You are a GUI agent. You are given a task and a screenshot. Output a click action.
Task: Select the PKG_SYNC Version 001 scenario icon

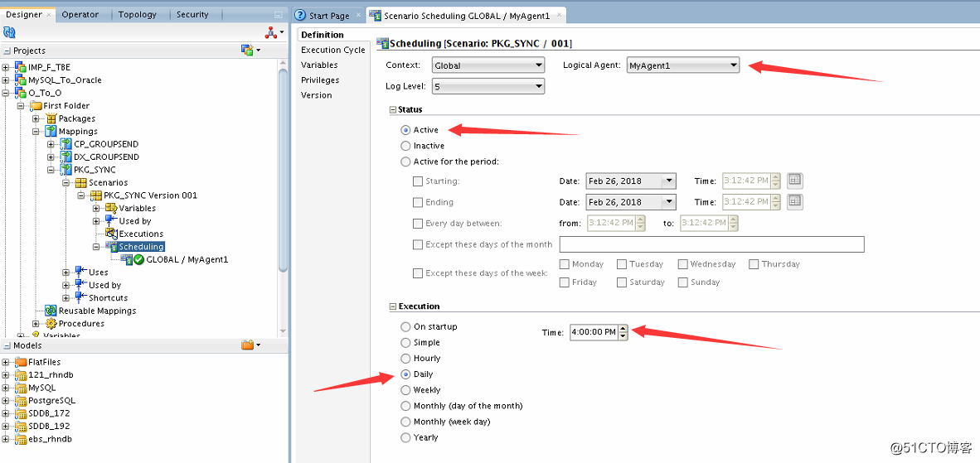click(96, 195)
